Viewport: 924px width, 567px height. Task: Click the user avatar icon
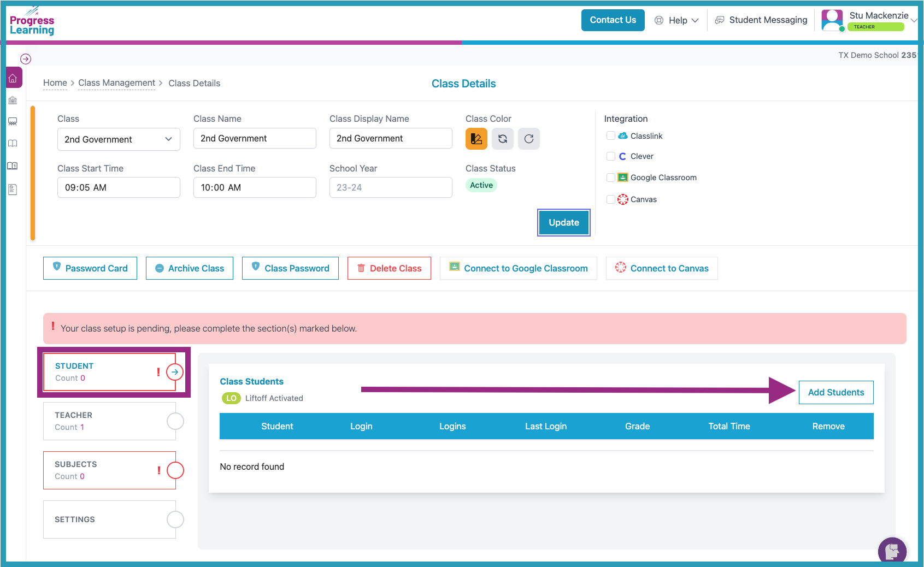click(832, 21)
